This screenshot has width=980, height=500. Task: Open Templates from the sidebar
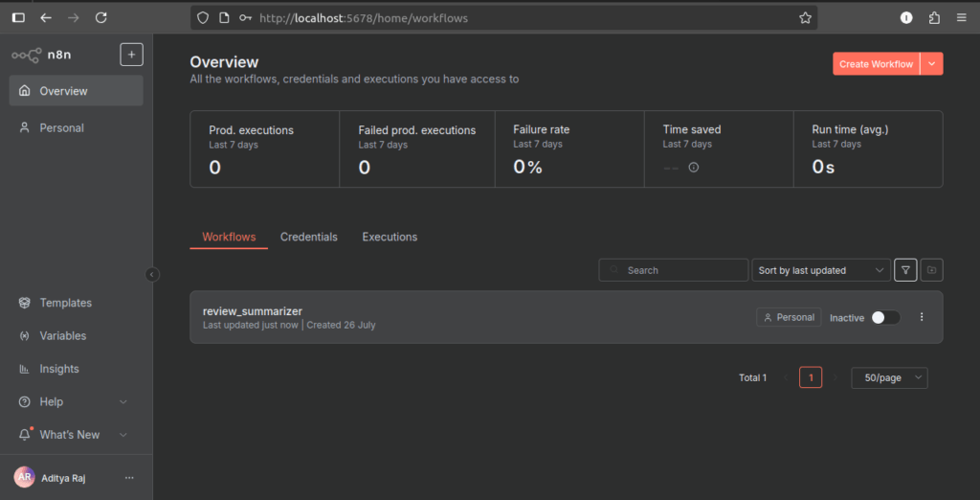click(65, 303)
